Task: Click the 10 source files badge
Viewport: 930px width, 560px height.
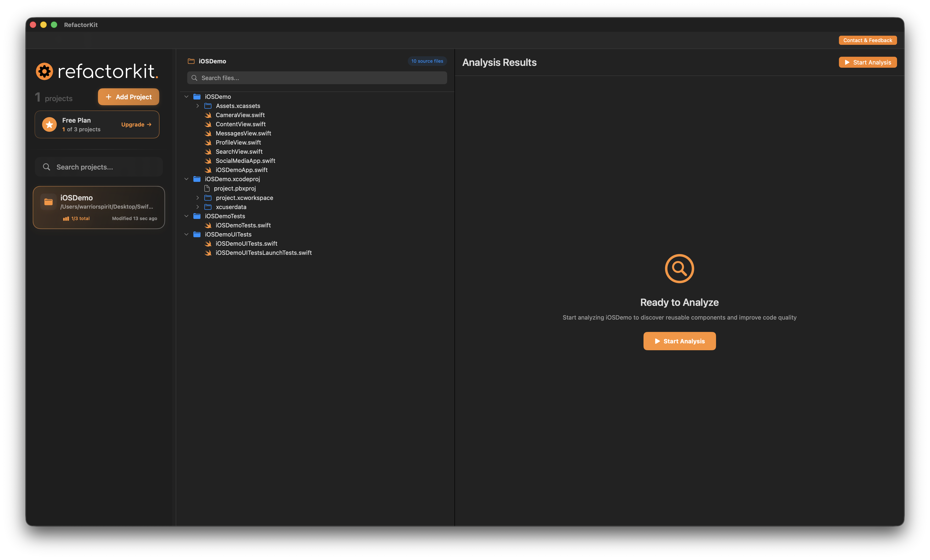Action: [427, 61]
